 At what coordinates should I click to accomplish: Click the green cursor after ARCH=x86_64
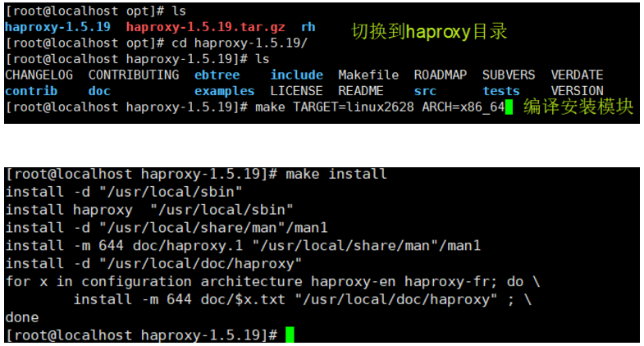(x=509, y=107)
